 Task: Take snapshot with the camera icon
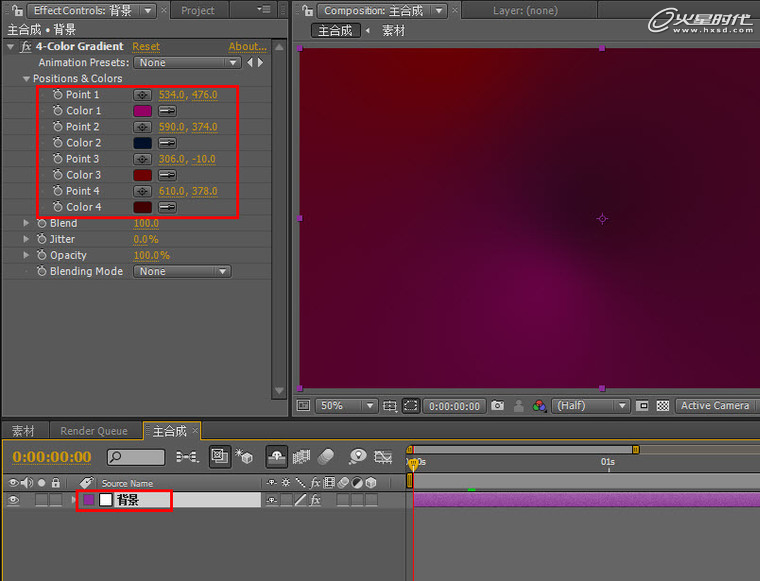click(497, 405)
